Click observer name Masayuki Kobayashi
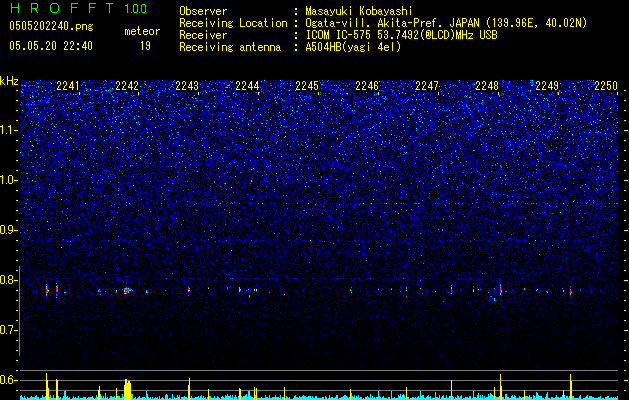 point(359,11)
